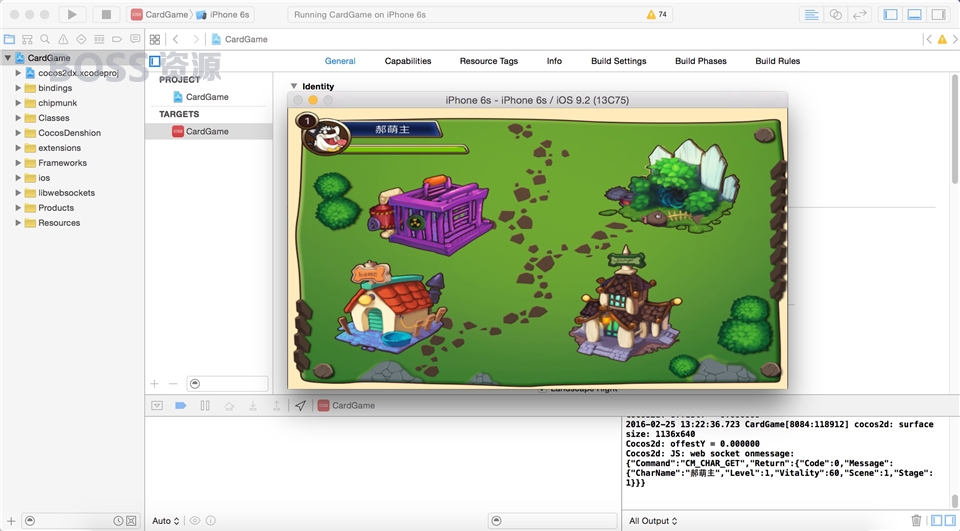Expand the cocos2dx.xcodeproj item
Screen dimensions: 960x531
(x=18, y=73)
